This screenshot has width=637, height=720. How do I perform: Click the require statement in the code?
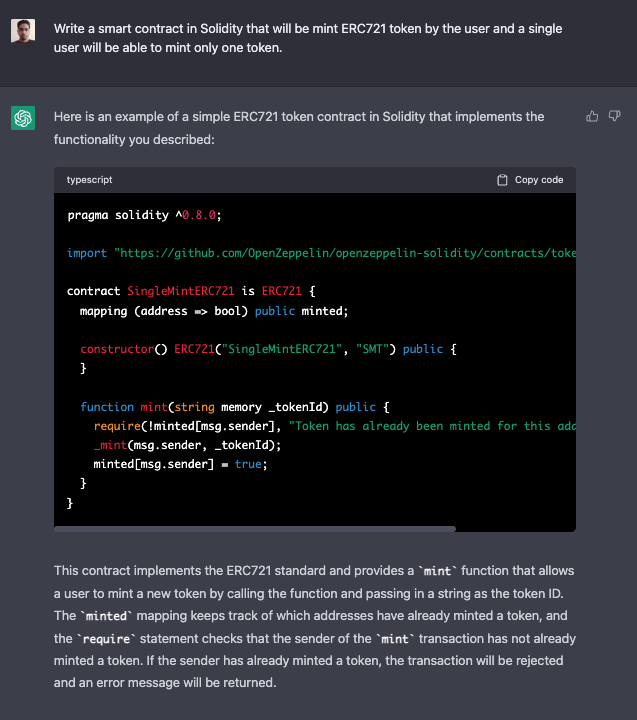(188, 426)
